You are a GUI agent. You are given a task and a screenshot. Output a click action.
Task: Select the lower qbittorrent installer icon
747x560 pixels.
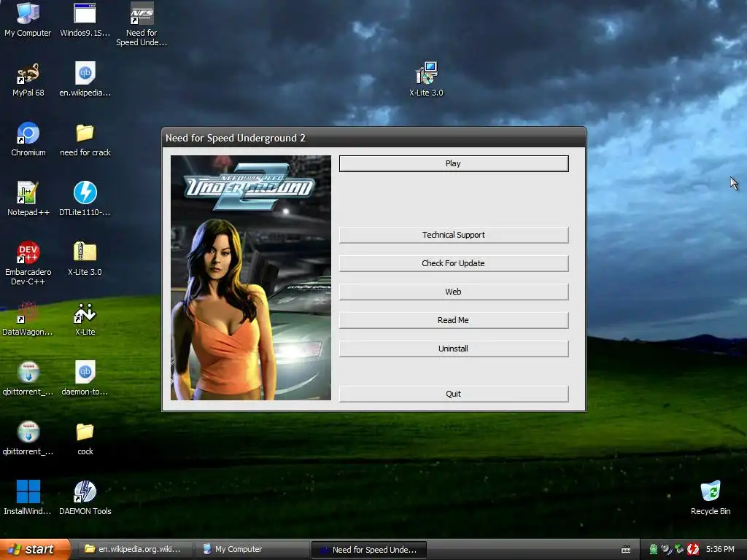28,438
